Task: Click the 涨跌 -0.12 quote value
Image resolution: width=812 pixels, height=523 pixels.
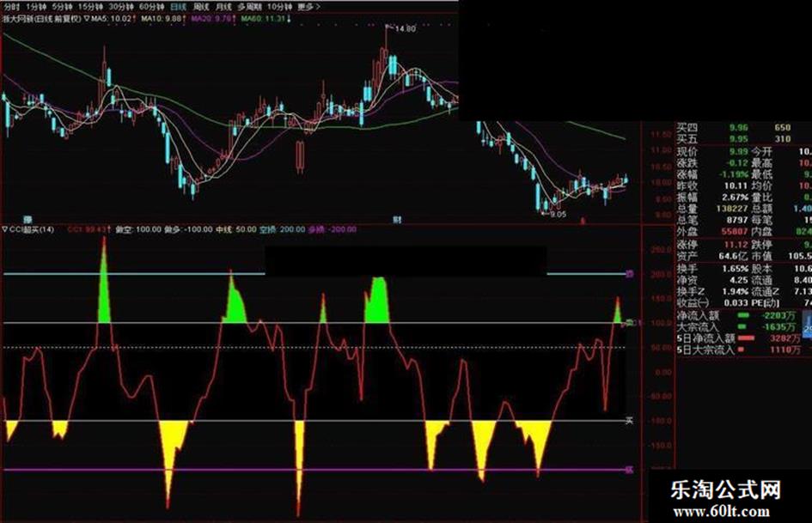Action: (x=736, y=162)
